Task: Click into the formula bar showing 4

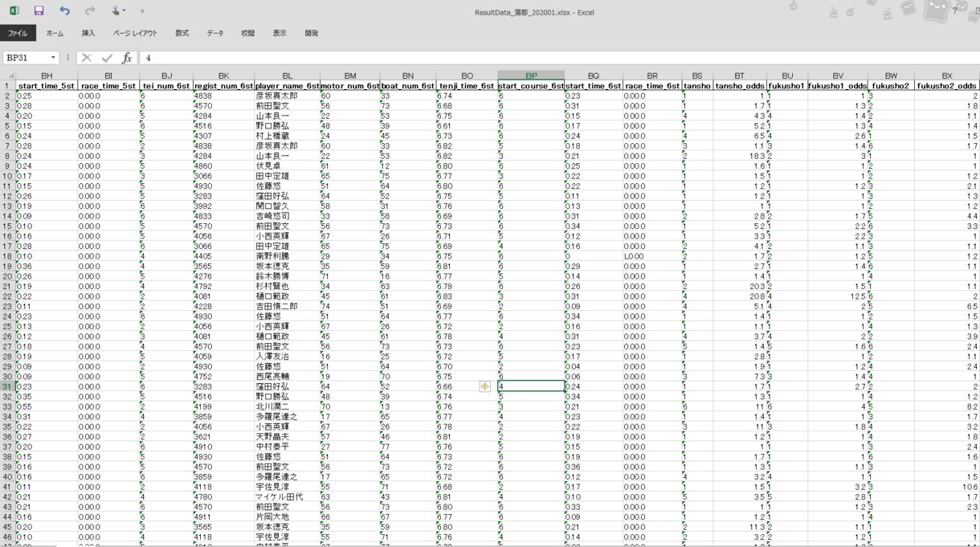Action: pos(558,58)
